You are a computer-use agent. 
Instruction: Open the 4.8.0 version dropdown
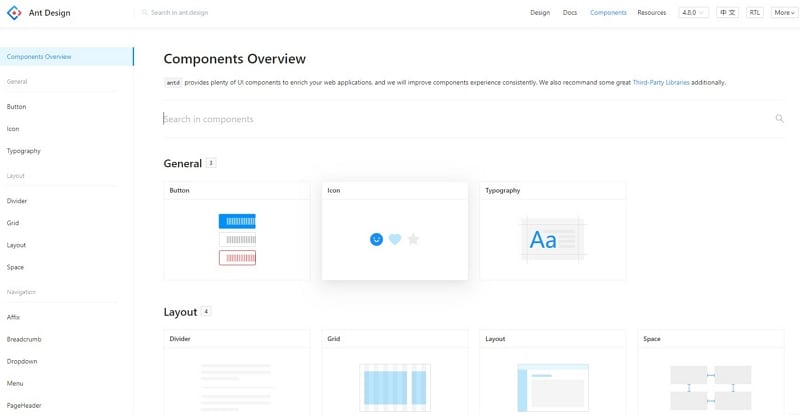tap(693, 12)
